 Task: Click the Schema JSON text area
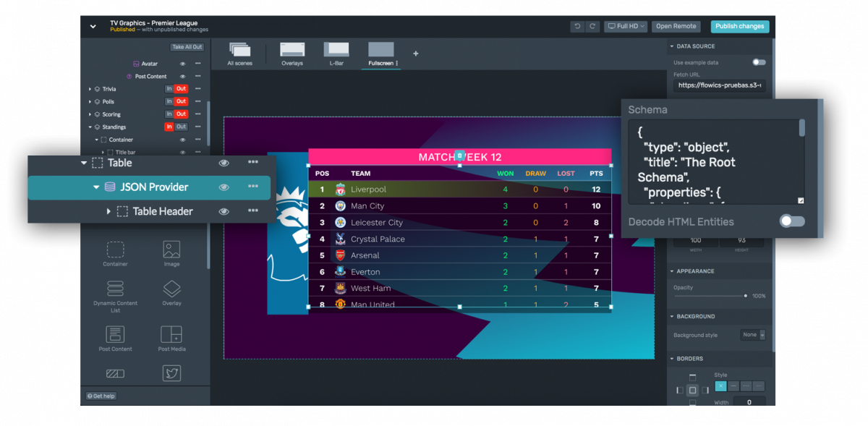point(717,162)
